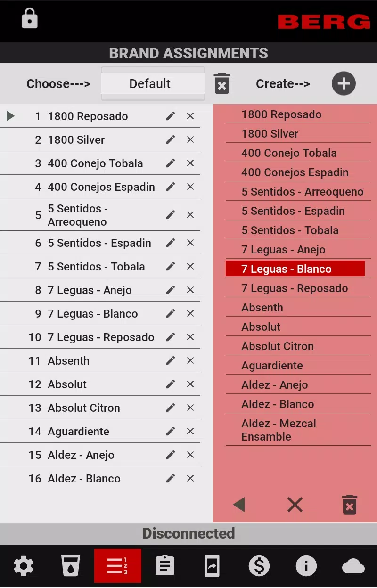Open the dollar sign pricing tab

(259, 566)
